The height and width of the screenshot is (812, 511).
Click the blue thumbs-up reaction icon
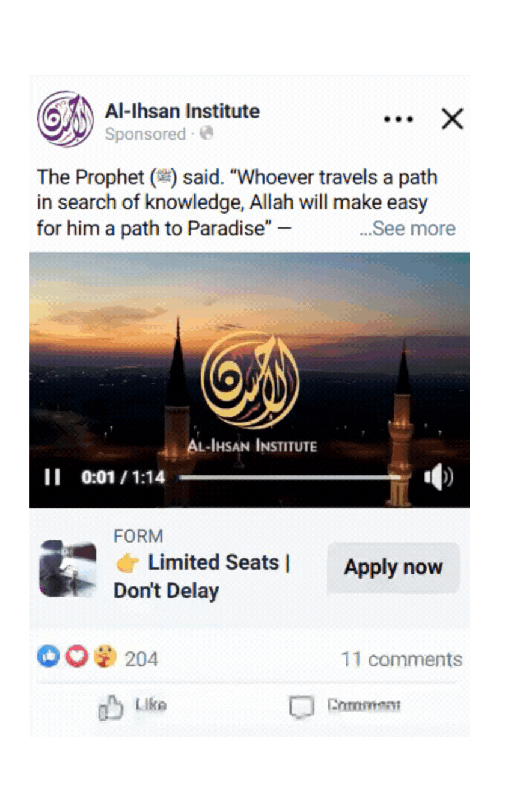48,656
